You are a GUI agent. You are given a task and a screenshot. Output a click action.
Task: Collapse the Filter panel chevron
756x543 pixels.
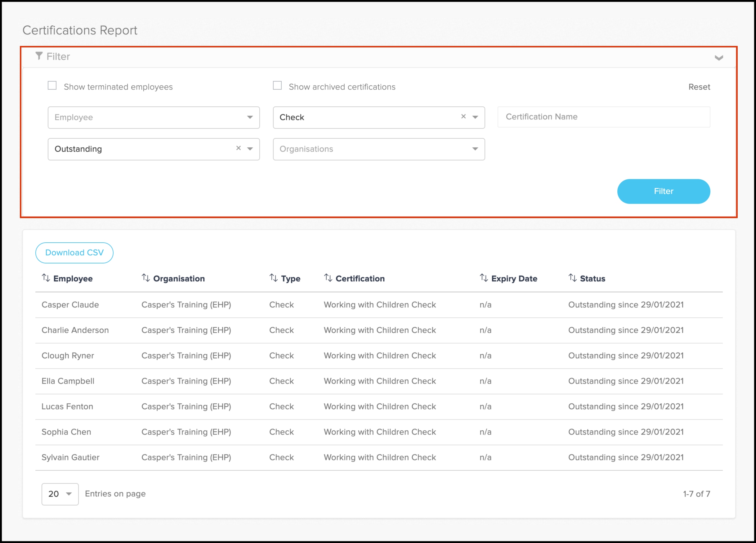pyautogui.click(x=719, y=58)
